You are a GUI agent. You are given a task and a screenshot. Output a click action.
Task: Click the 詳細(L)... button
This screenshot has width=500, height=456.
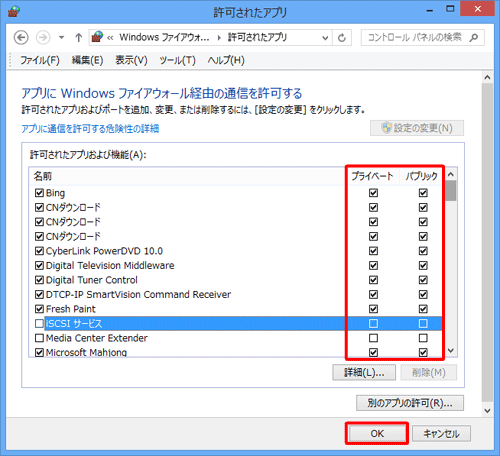(364, 372)
